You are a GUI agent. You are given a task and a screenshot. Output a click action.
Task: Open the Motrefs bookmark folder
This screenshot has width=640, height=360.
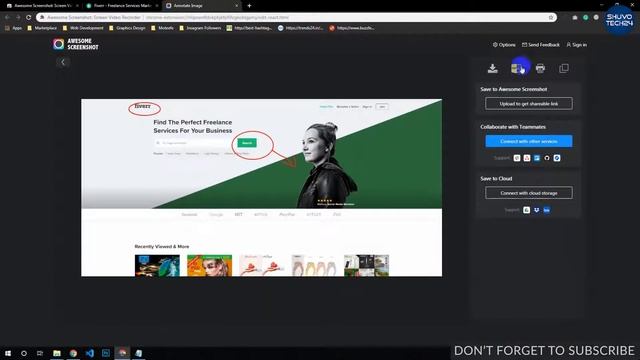point(162,28)
